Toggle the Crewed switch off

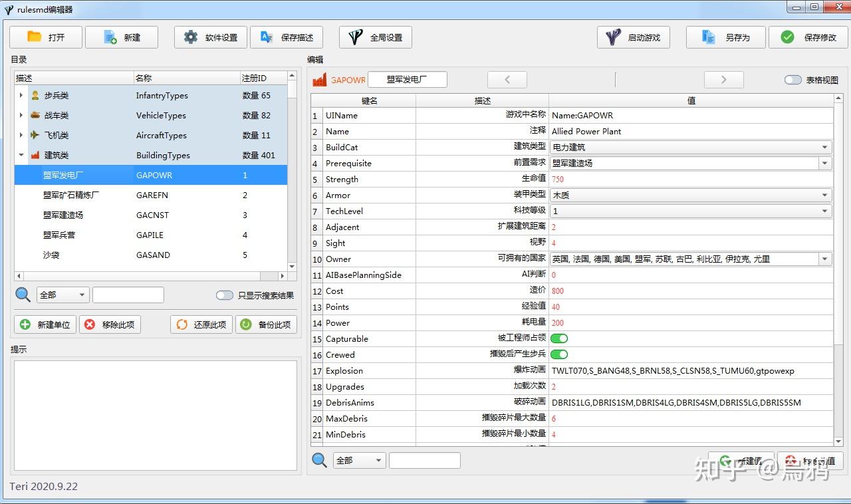tap(559, 354)
